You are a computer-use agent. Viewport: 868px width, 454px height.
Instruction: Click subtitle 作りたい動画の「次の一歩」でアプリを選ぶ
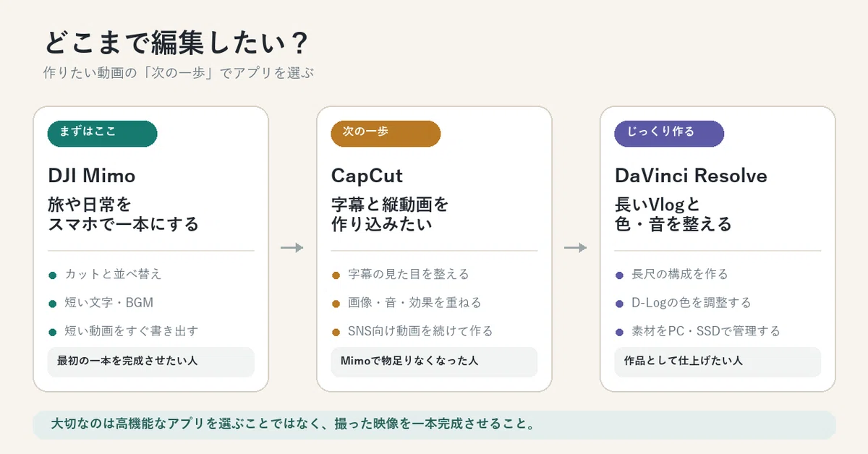pyautogui.click(x=179, y=74)
